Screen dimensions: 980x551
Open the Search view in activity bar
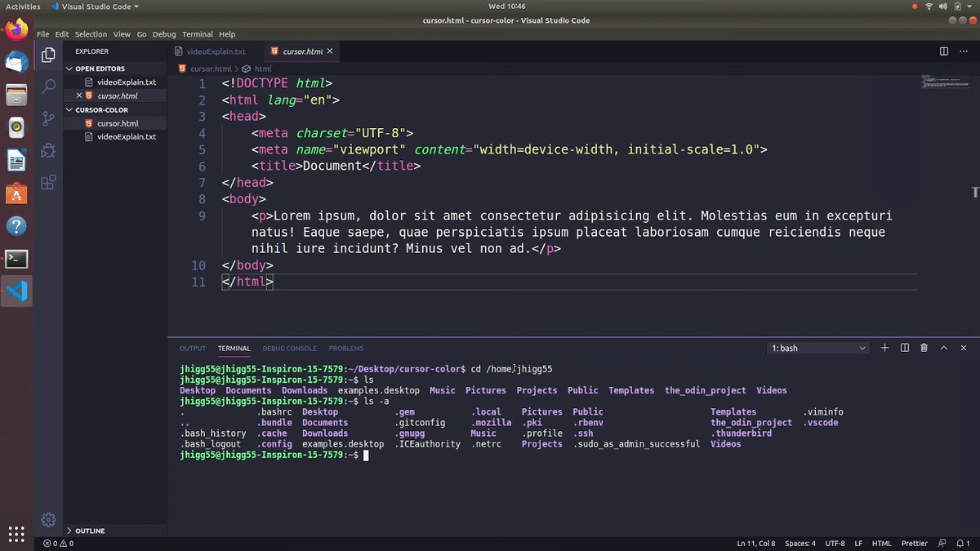(x=48, y=86)
